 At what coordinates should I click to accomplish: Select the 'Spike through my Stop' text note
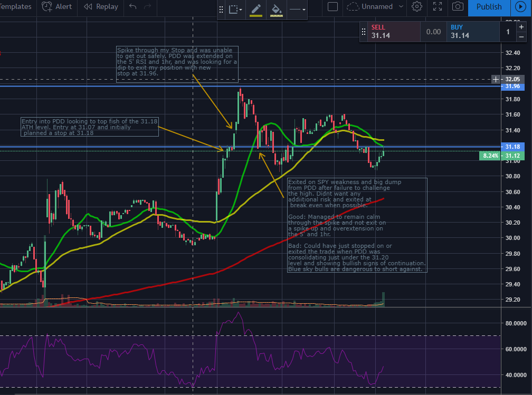point(177,64)
